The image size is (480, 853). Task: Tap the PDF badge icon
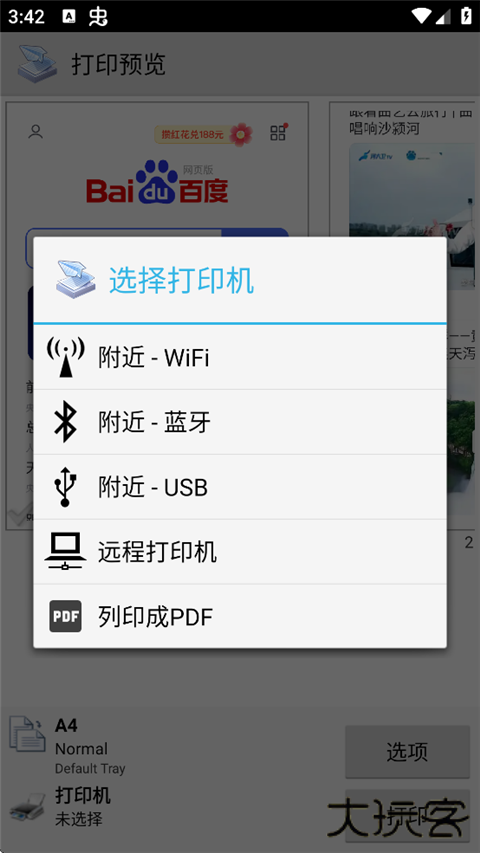click(65, 616)
